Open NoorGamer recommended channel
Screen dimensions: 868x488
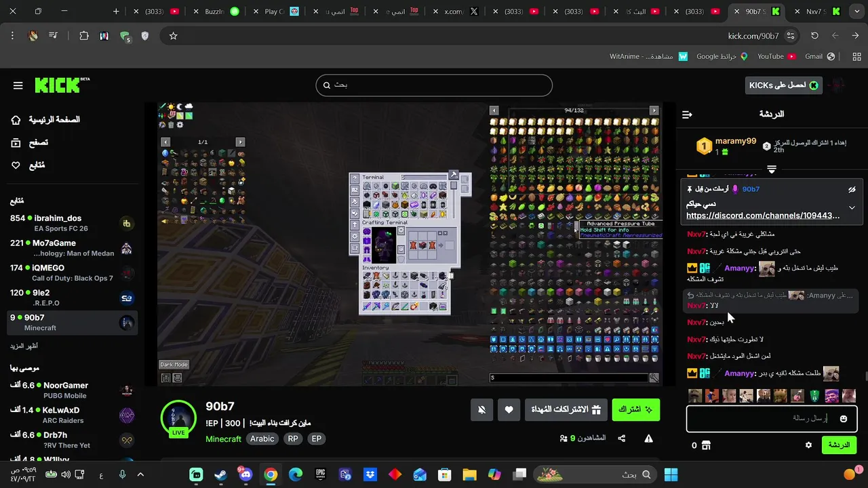tap(71, 390)
